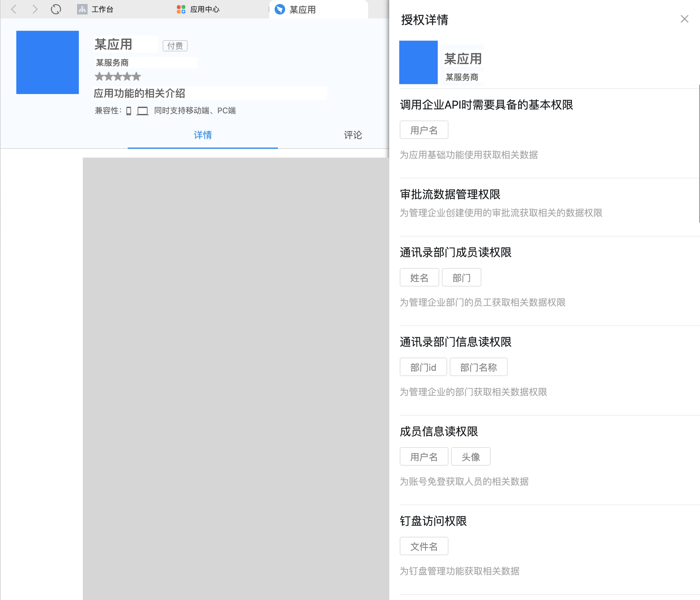Click heading 审批流数据管理权限
Viewport: 700px width, 600px height.
[x=450, y=194]
